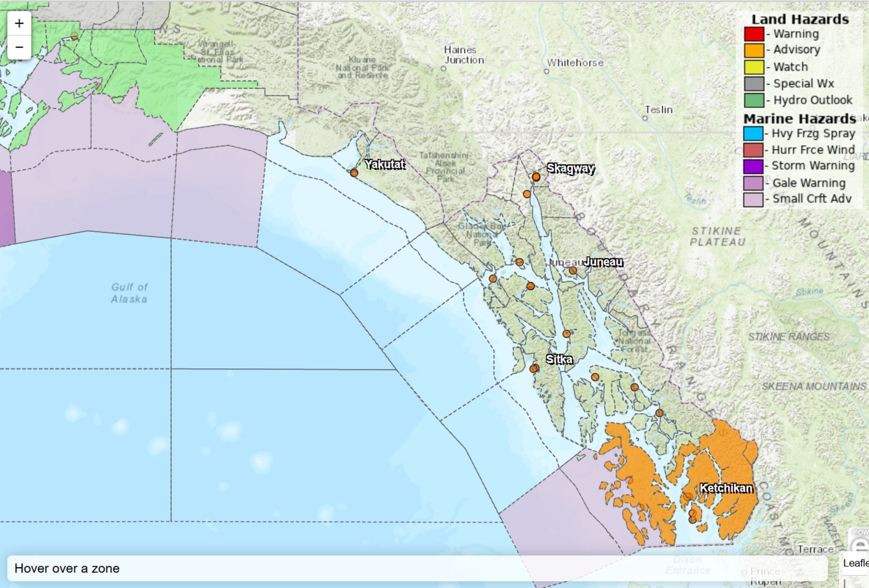
Task: Click the red Warning legend swatch
Action: pos(753,34)
